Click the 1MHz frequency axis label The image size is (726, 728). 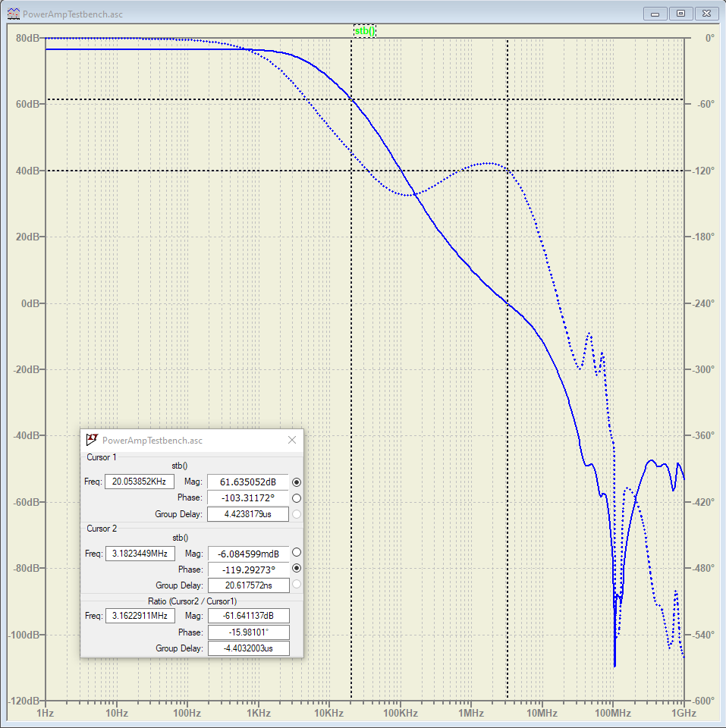point(471,713)
